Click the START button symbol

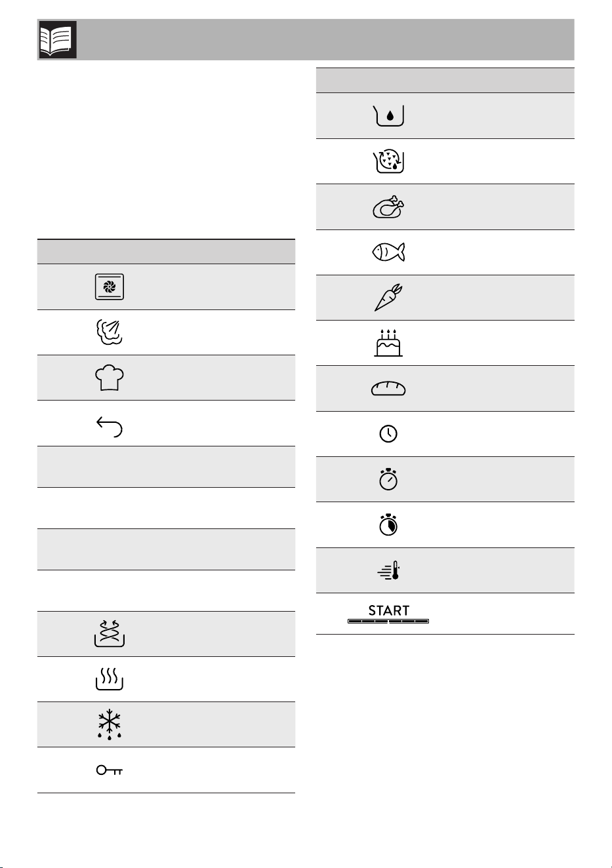[388, 614]
